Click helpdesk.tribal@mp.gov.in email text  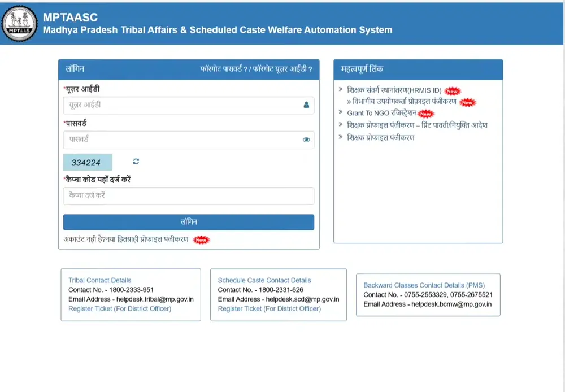coord(155,299)
